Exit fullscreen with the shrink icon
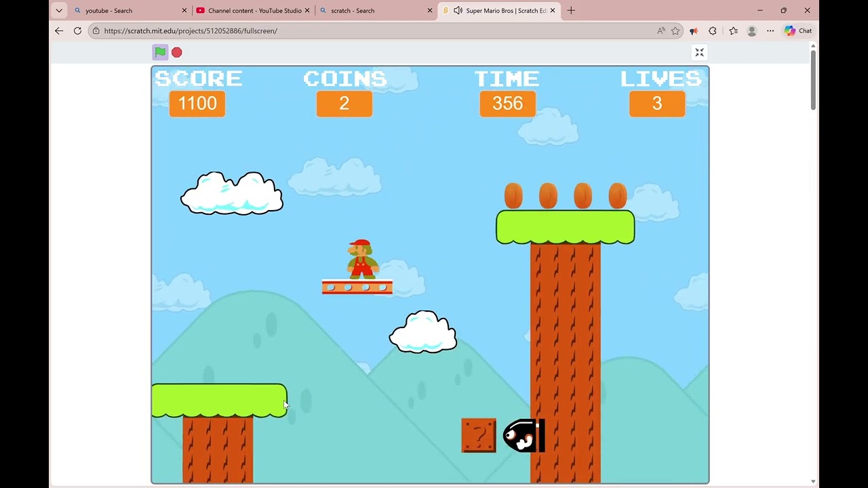Screen dimensions: 868x488 coord(699,52)
